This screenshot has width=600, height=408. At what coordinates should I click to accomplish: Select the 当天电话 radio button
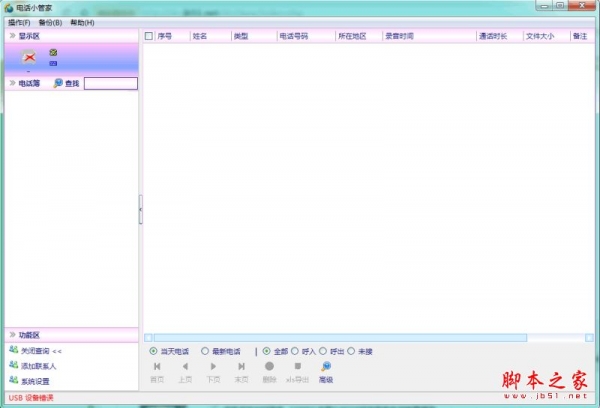(x=153, y=351)
